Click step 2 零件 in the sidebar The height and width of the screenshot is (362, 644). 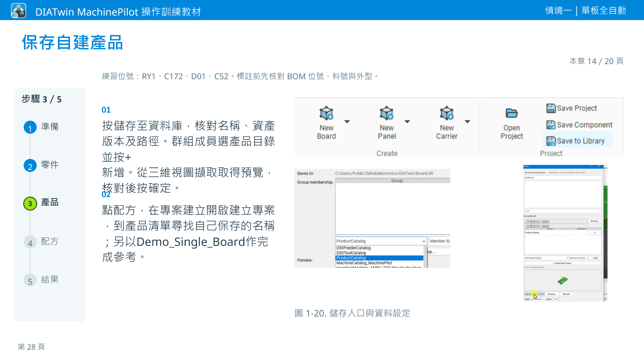[41, 165]
